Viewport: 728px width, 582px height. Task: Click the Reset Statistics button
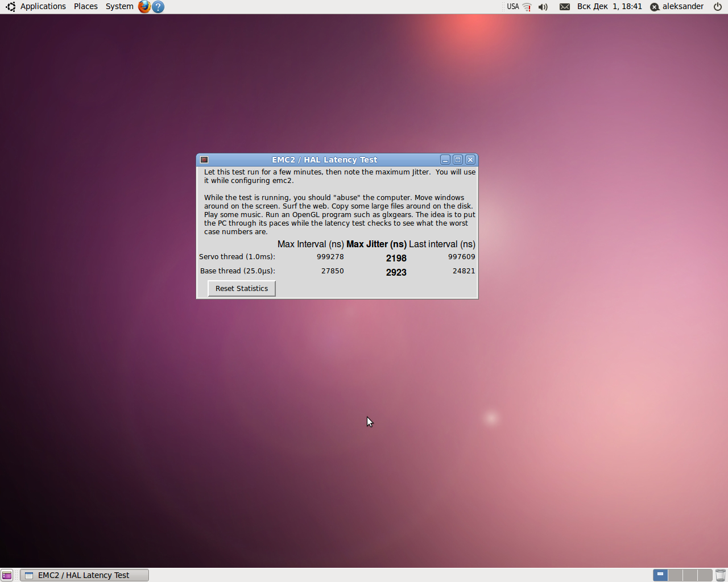(242, 289)
